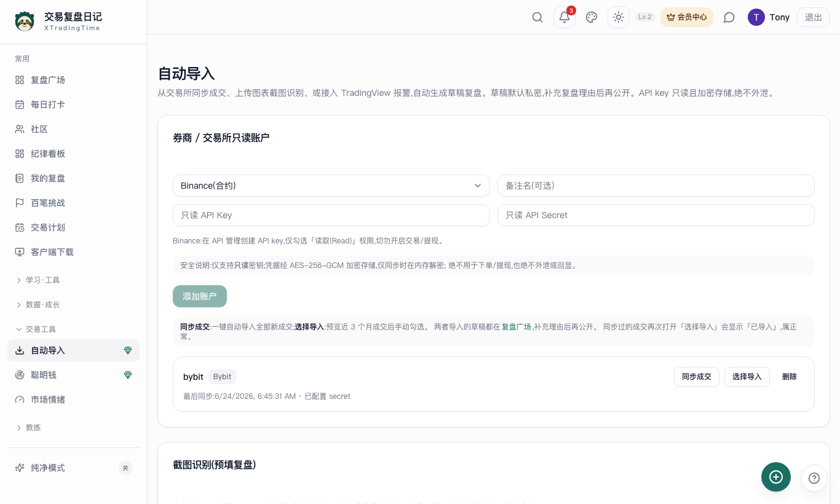840x504 pixels.
Task: Click the gauge icon by 市场情绪
Action: point(20,400)
